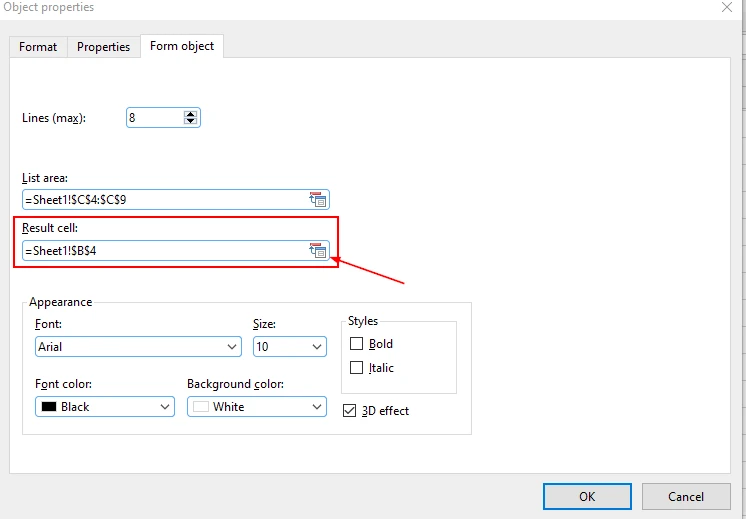Screen dimensions: 746x519
Task: Switch to the Format tab
Action: pos(38,47)
